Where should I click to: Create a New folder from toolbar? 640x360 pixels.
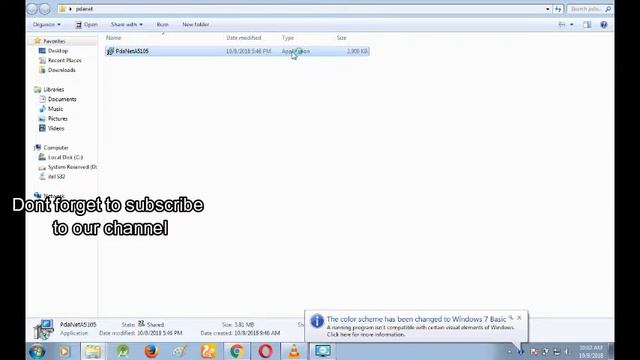pyautogui.click(x=196, y=24)
